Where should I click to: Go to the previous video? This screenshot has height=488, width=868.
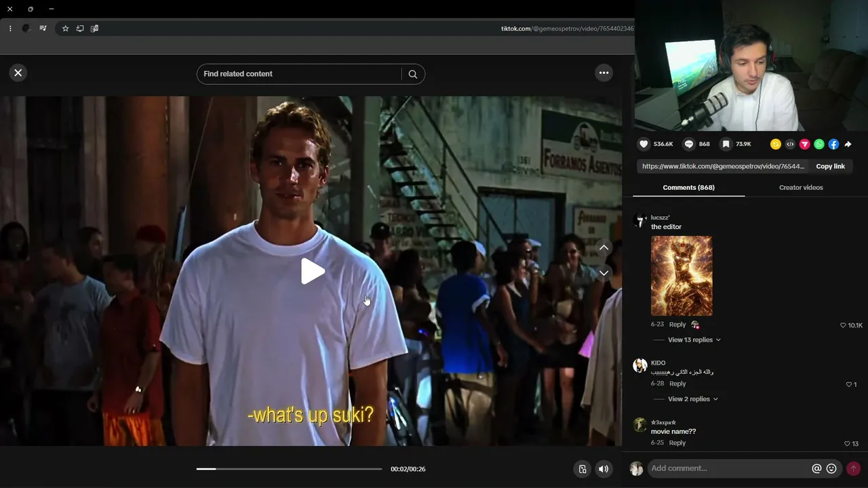pos(604,248)
